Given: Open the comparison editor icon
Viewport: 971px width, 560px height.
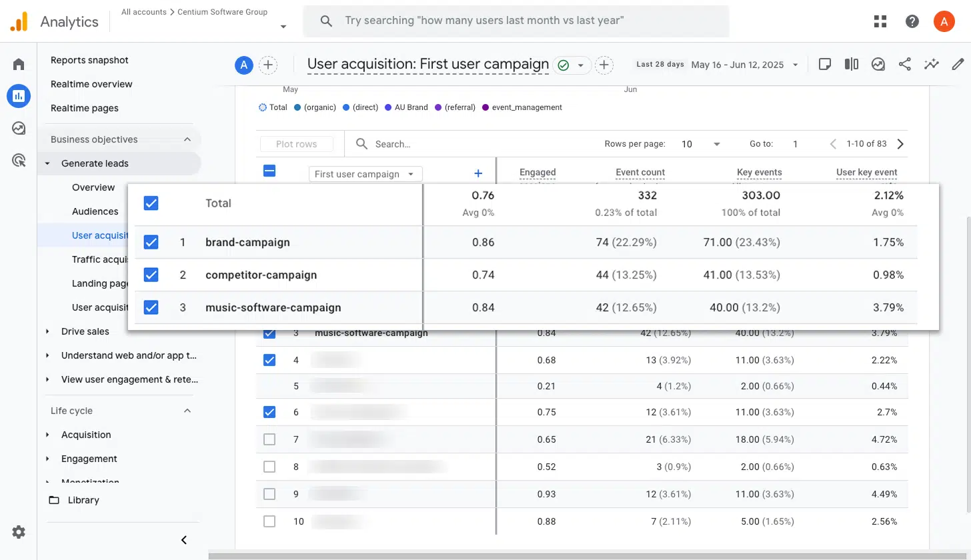Looking at the screenshot, I should point(851,64).
